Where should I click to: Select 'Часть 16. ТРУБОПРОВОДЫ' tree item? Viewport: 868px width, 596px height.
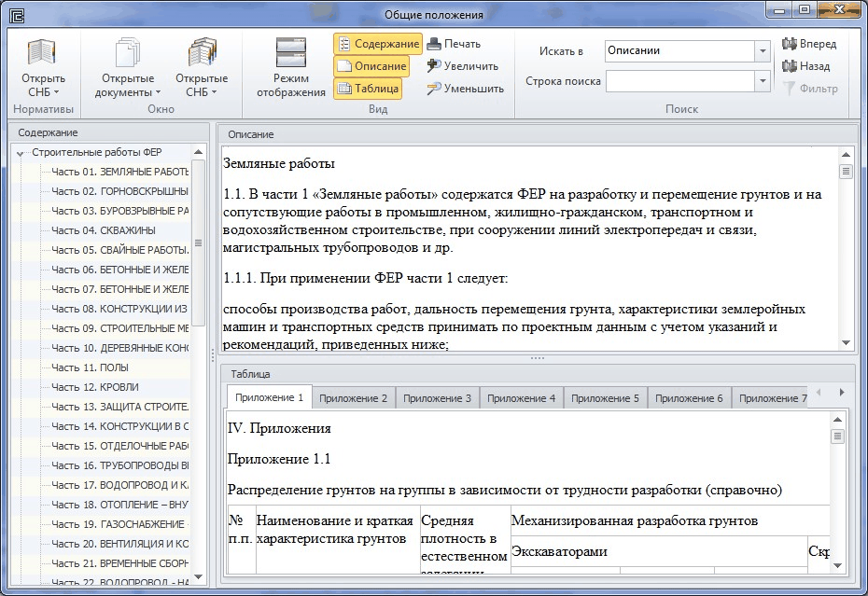[119, 465]
